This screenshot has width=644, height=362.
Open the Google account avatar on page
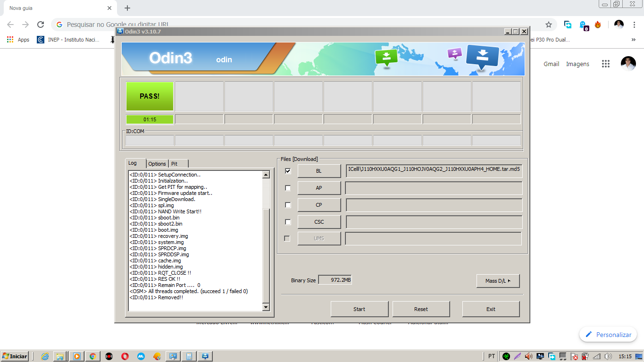pyautogui.click(x=628, y=64)
